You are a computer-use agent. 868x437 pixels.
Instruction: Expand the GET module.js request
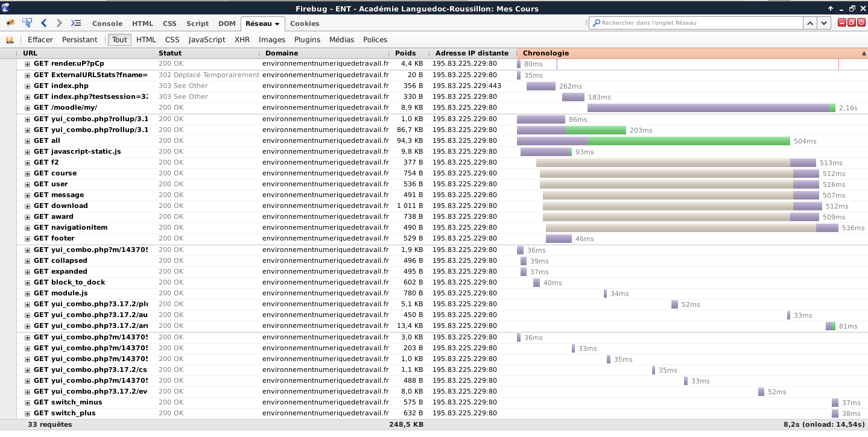(27, 294)
